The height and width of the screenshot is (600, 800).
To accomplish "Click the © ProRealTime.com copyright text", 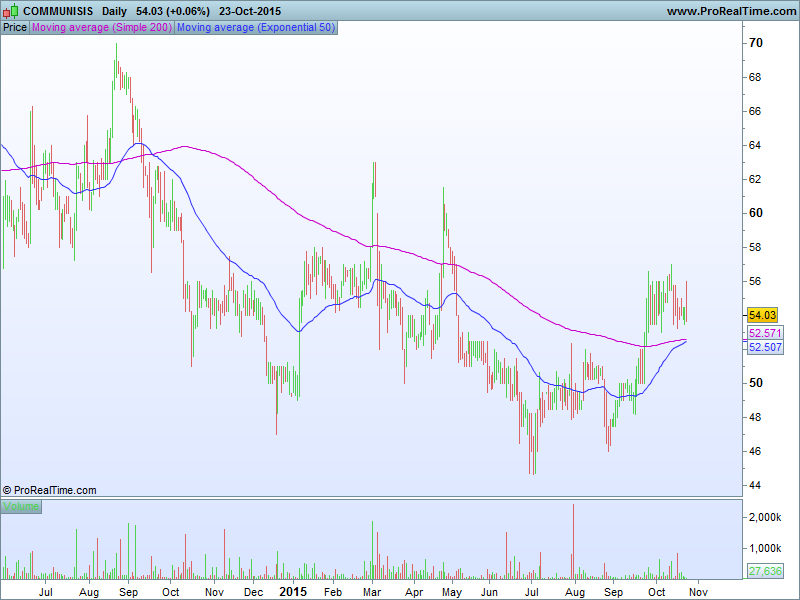I will (x=50, y=490).
